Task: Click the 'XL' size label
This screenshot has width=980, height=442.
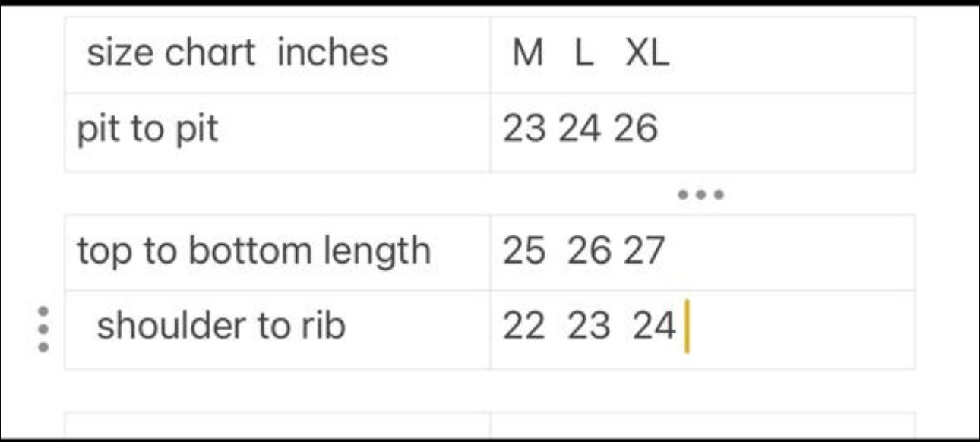Action: tap(647, 55)
